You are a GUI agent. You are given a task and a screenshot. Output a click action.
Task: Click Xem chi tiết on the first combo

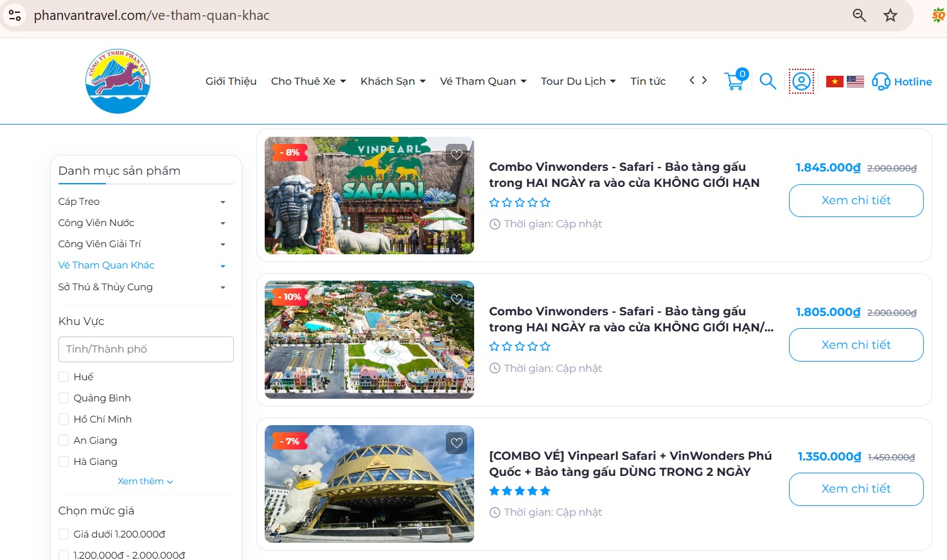coord(856,200)
